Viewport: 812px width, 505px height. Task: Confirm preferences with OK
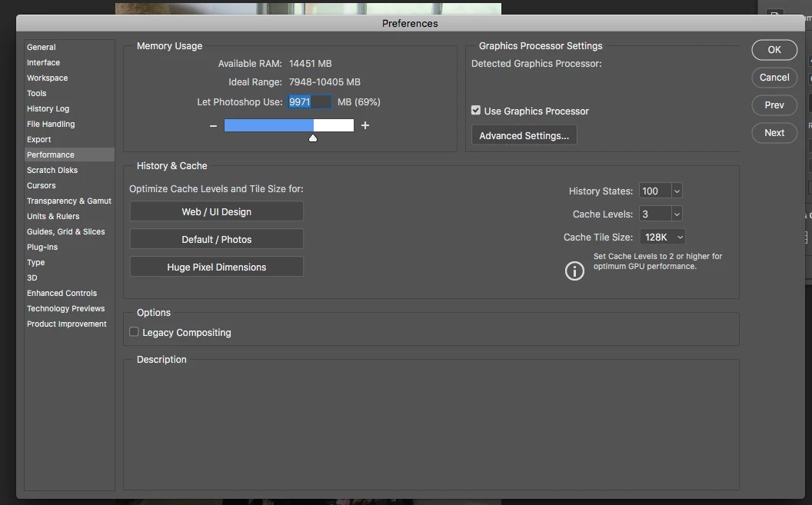click(x=774, y=50)
